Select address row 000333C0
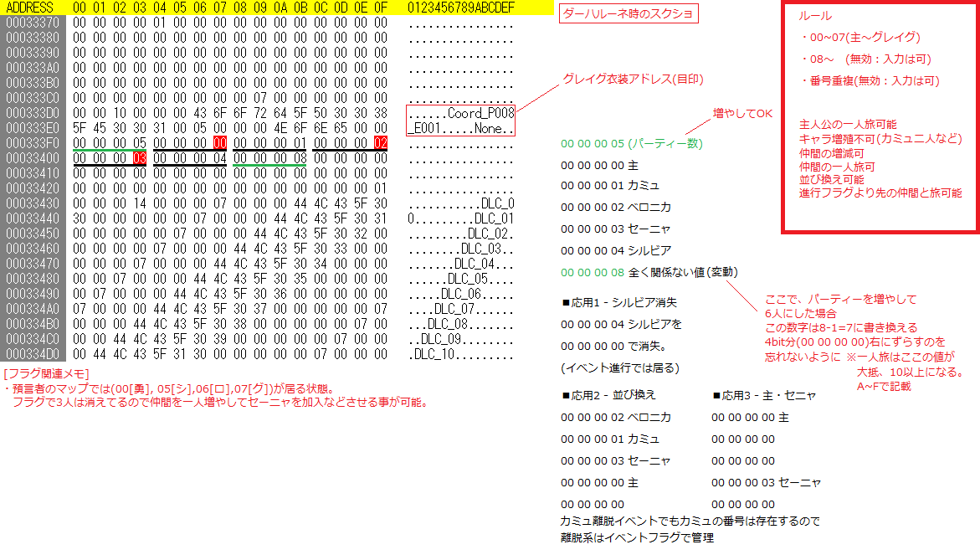The image size is (980, 560). 33,98
